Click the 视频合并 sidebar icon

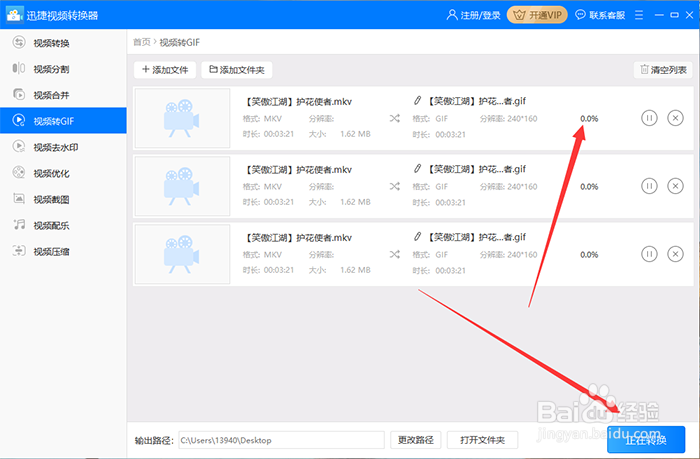(19, 94)
